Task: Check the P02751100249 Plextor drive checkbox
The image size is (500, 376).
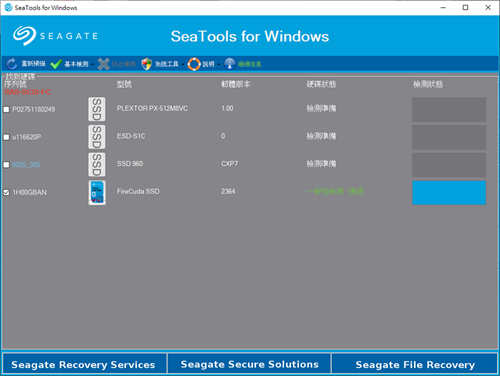Action: pyautogui.click(x=6, y=109)
